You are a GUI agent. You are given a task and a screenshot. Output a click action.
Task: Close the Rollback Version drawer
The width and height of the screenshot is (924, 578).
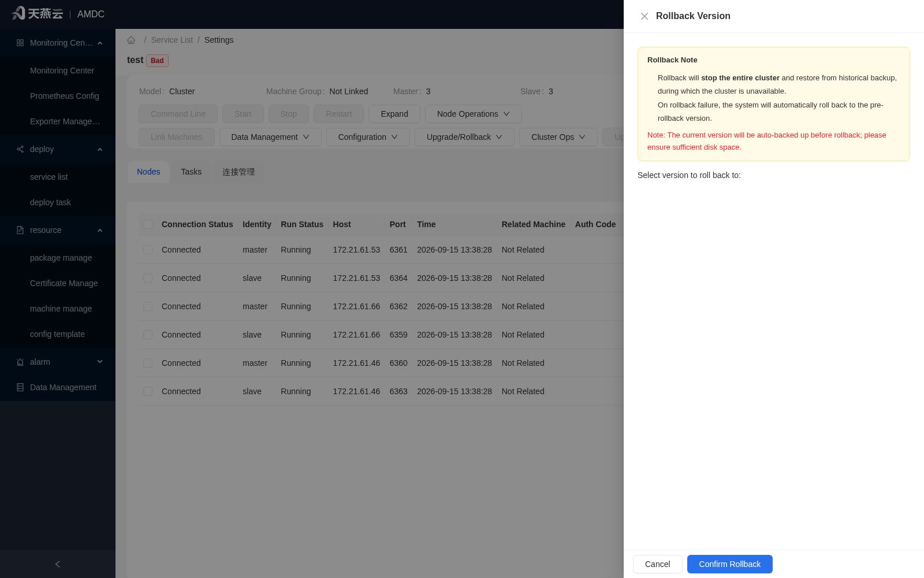click(644, 16)
